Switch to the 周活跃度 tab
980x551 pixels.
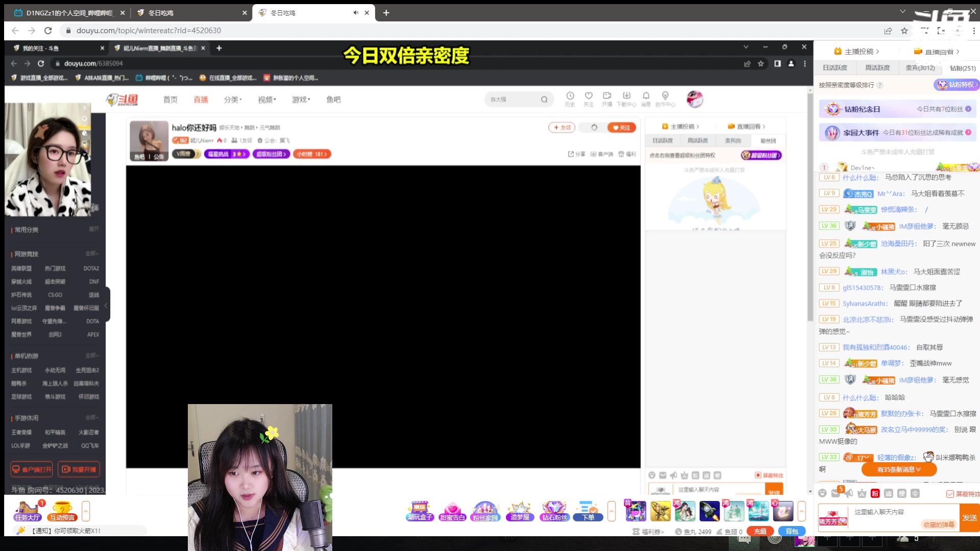click(x=877, y=68)
